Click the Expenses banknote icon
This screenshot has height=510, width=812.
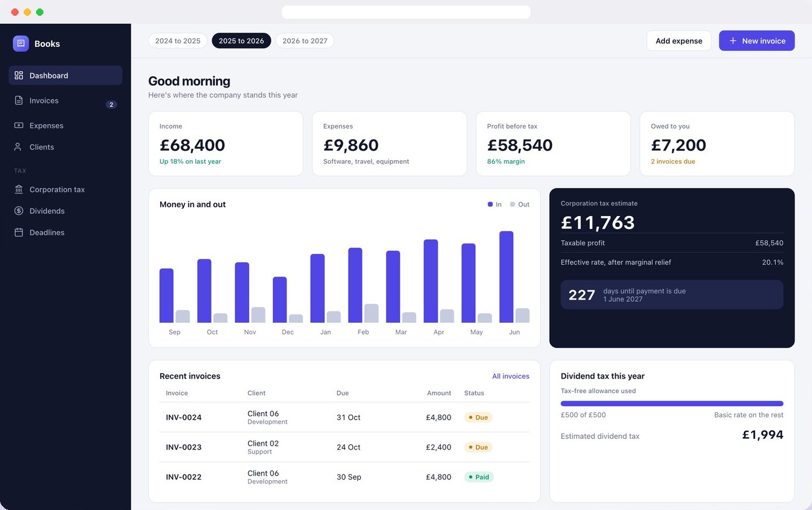(x=19, y=125)
